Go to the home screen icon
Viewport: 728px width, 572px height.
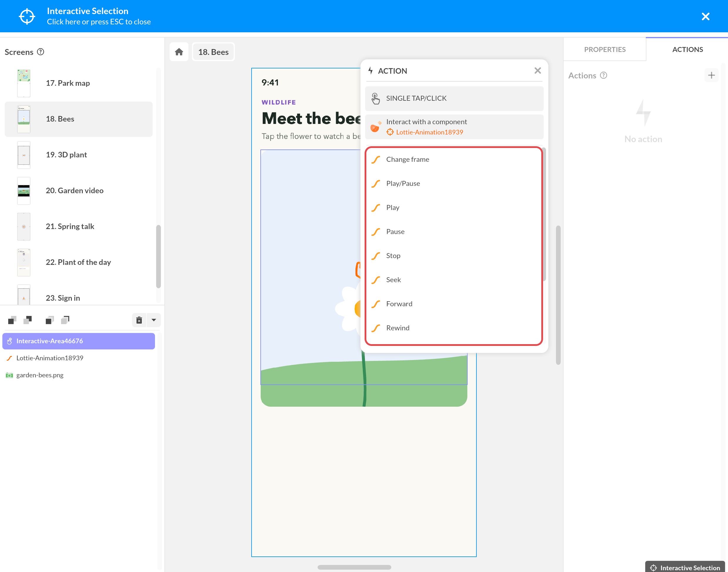(x=179, y=52)
